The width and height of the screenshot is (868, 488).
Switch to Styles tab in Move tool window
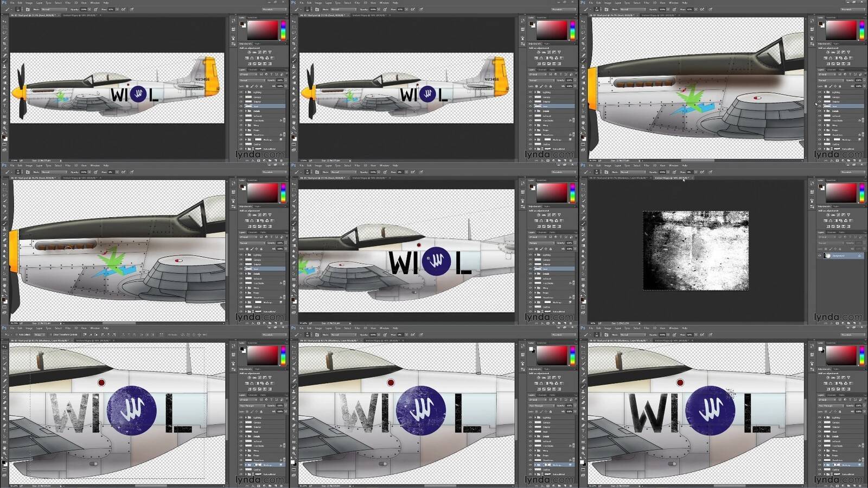tap(257, 370)
